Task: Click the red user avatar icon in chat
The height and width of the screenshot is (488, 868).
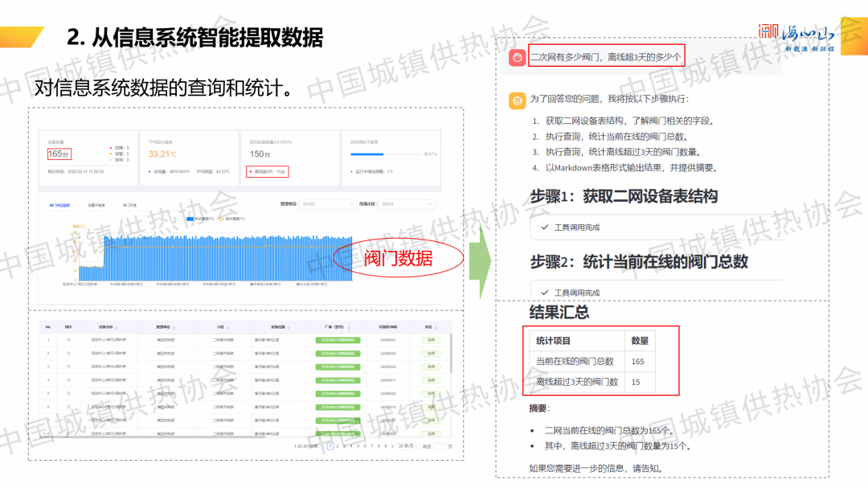Action: pos(516,58)
